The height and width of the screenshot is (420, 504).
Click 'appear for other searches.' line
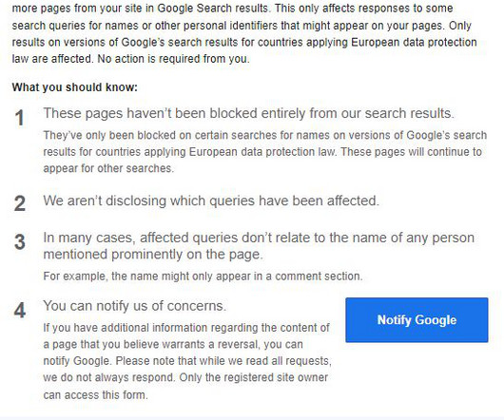pyautogui.click(x=108, y=168)
